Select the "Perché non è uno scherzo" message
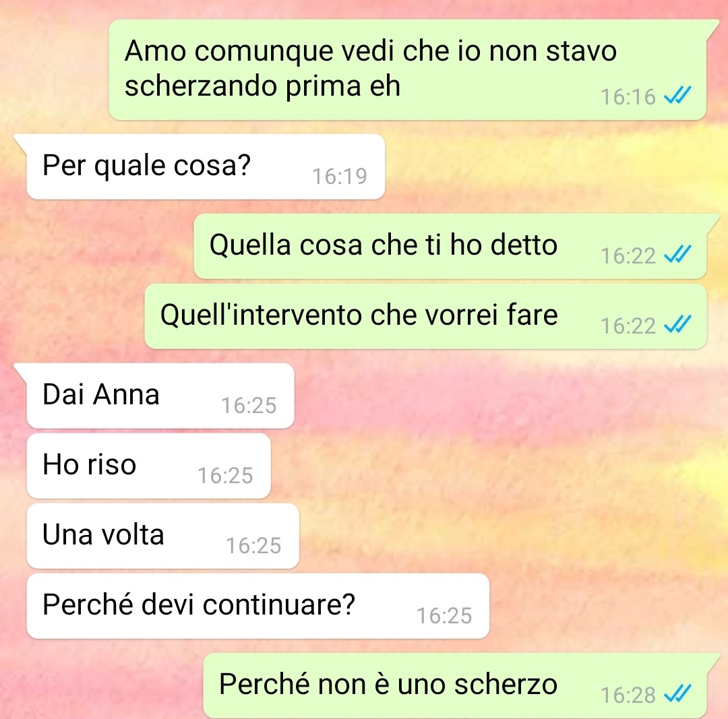The image size is (728, 719). (455, 685)
